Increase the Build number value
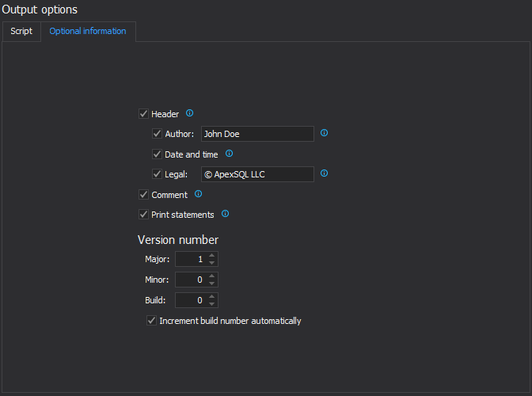Screen dimensions: 532x396 (x=212, y=297)
